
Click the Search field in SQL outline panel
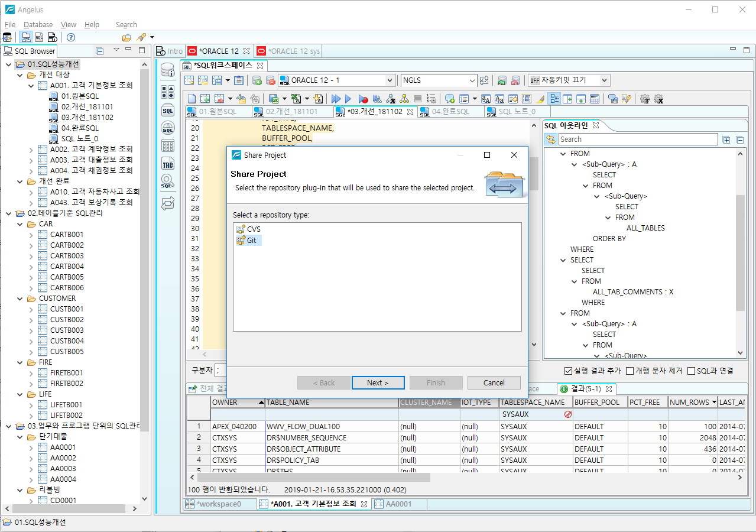[x=638, y=140]
